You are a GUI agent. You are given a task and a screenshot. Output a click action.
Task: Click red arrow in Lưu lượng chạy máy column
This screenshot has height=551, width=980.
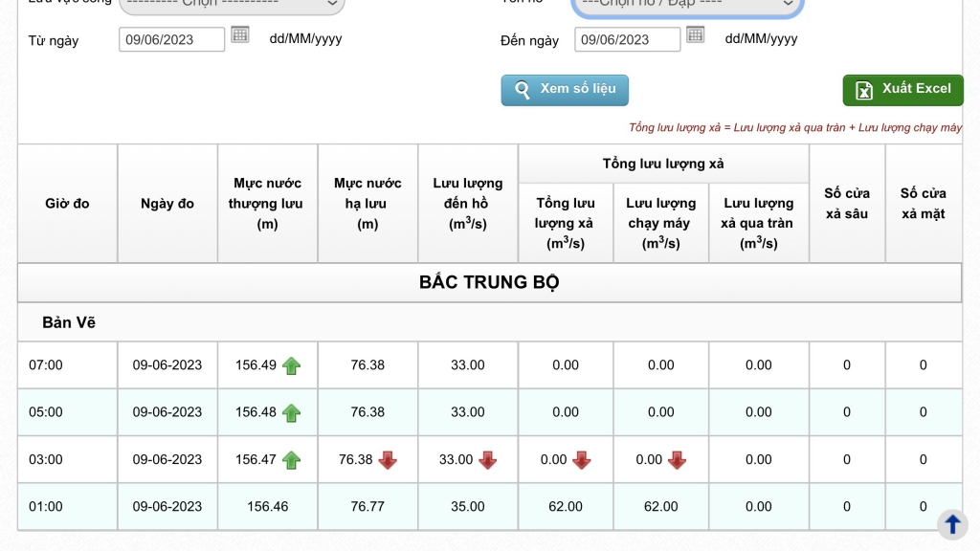pyautogui.click(x=678, y=460)
